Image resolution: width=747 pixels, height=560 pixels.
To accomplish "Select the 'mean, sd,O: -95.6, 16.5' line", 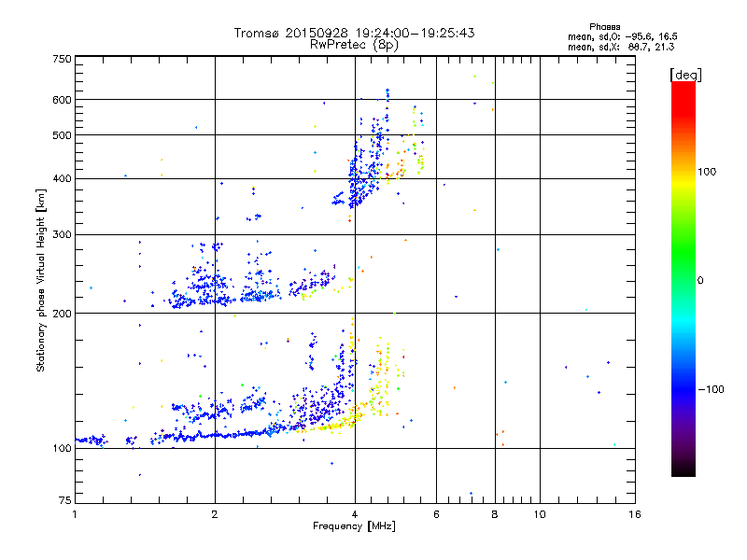I will pos(622,36).
